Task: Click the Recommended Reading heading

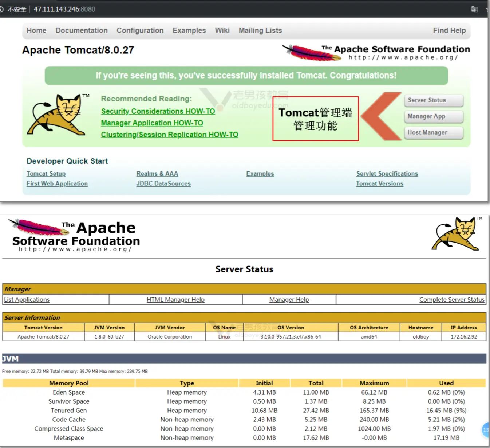Action: coord(146,99)
